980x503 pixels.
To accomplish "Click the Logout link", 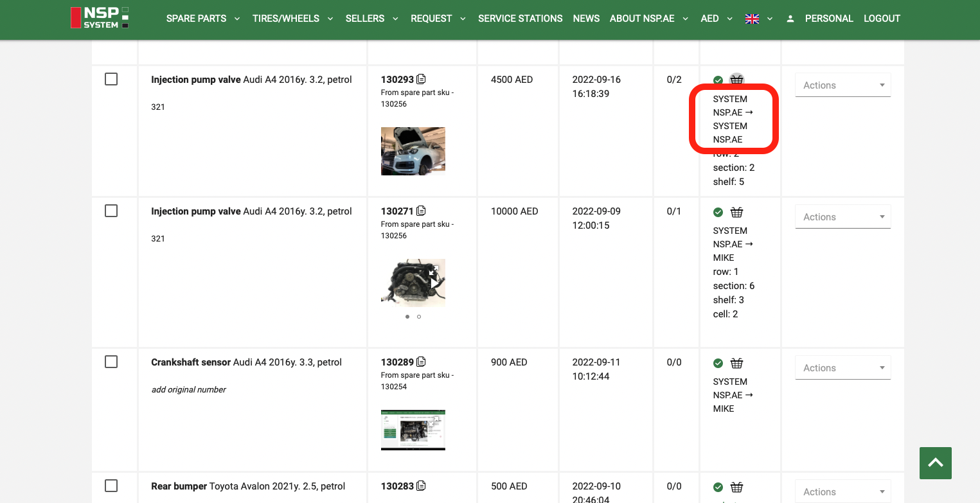I will pyautogui.click(x=882, y=19).
